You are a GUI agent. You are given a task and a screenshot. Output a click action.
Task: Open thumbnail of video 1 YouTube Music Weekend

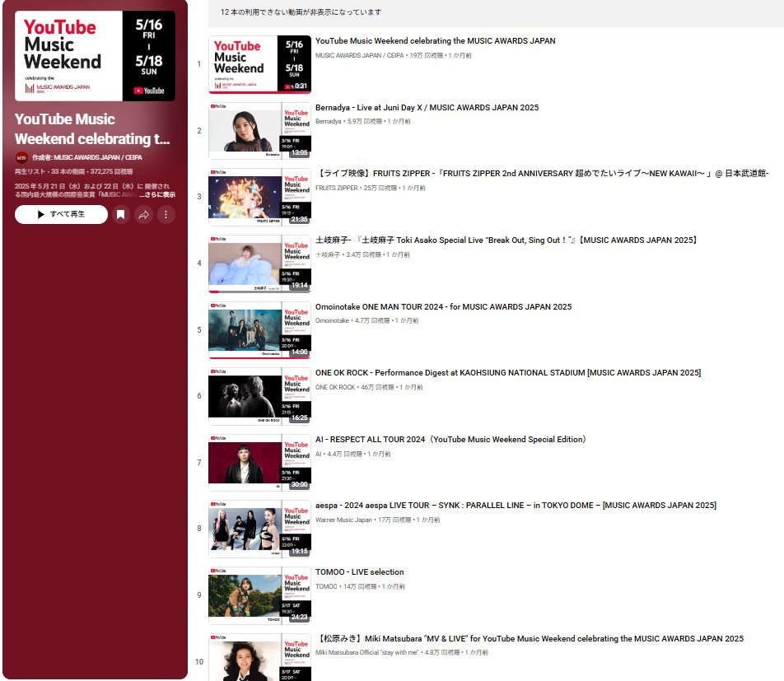259,64
